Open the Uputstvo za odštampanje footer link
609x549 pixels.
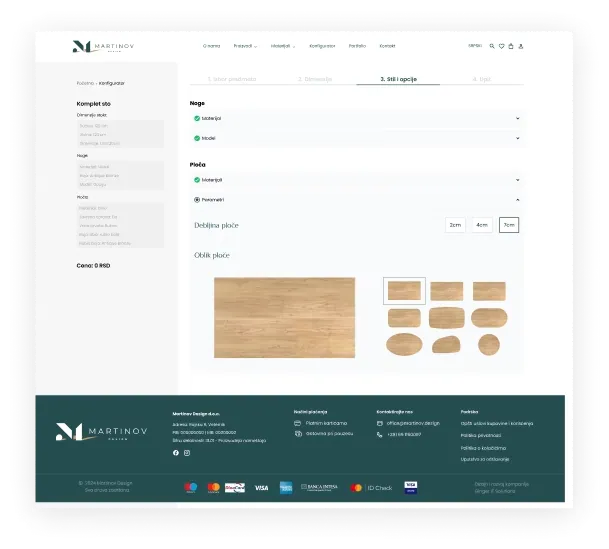pos(485,459)
